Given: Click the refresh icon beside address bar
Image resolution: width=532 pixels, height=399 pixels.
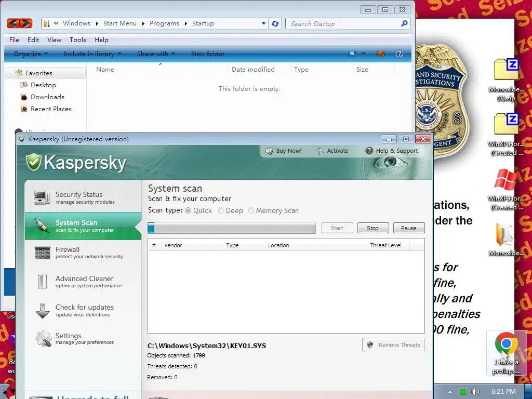Looking at the screenshot, I should 275,23.
